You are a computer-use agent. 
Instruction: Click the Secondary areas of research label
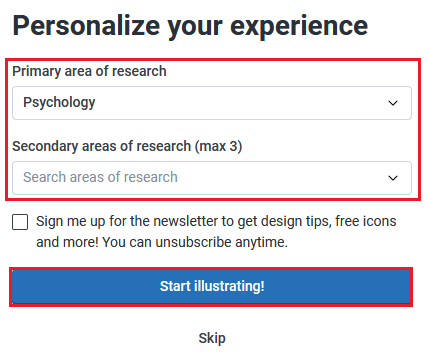pyautogui.click(x=127, y=146)
